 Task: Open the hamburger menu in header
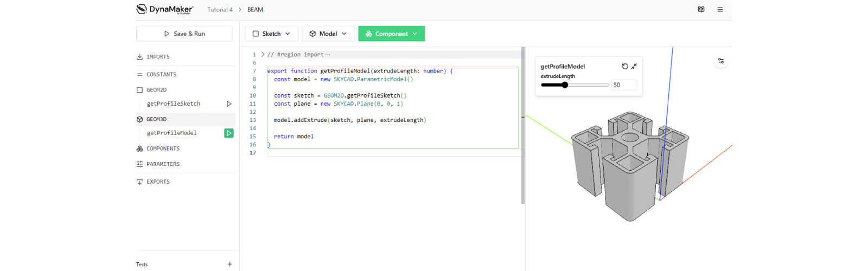(720, 9)
